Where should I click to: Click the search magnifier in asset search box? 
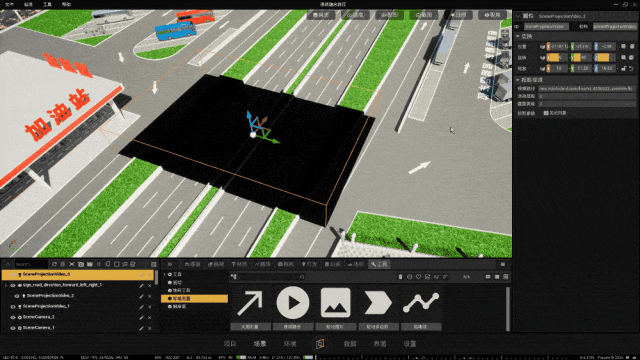coord(302,277)
